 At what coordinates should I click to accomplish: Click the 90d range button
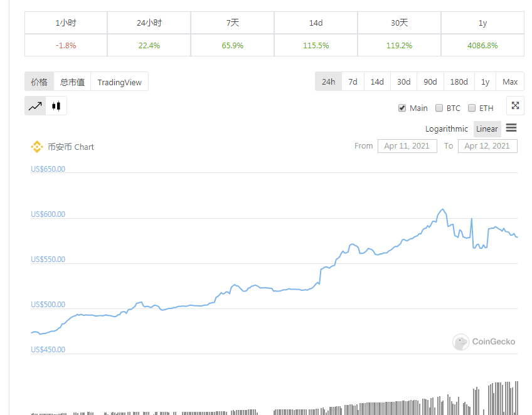coord(430,81)
